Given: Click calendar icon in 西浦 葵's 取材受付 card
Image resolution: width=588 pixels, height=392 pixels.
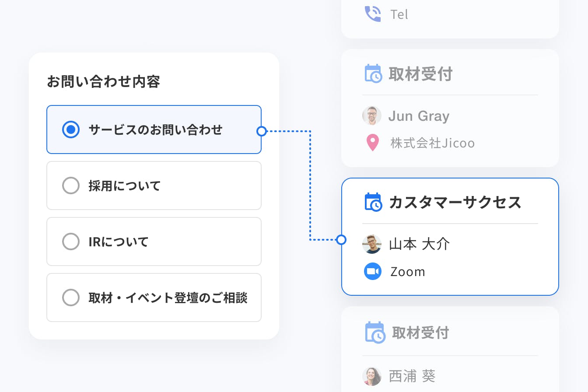Looking at the screenshot, I should [x=375, y=332].
